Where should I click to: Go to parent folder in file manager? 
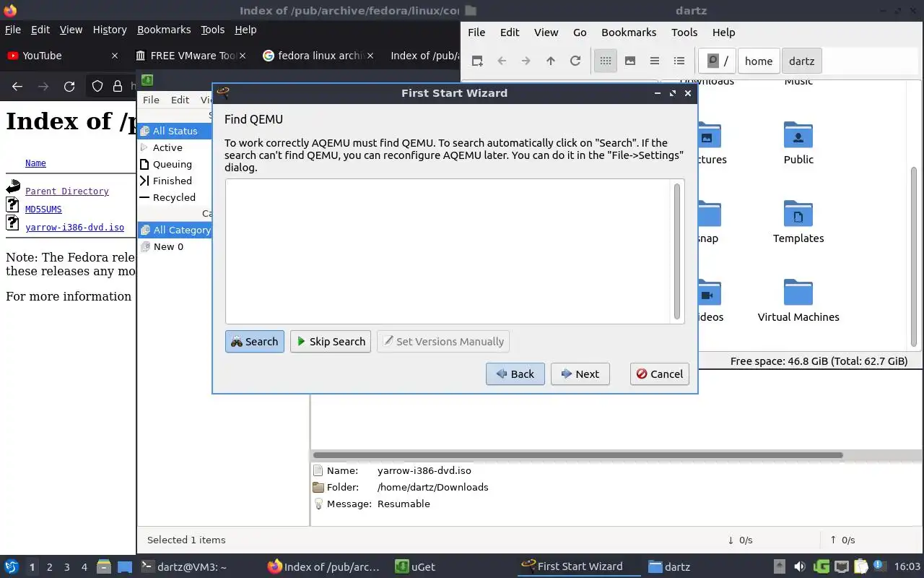click(x=551, y=61)
